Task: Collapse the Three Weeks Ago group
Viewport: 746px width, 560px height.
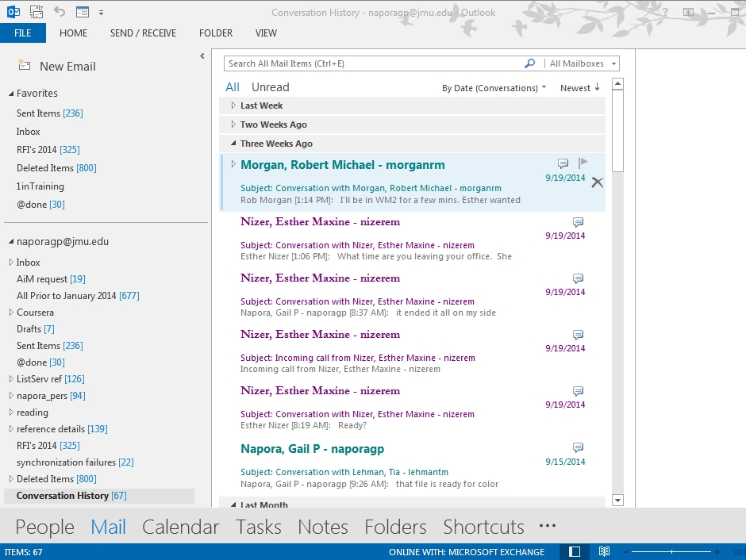Action: click(x=233, y=143)
